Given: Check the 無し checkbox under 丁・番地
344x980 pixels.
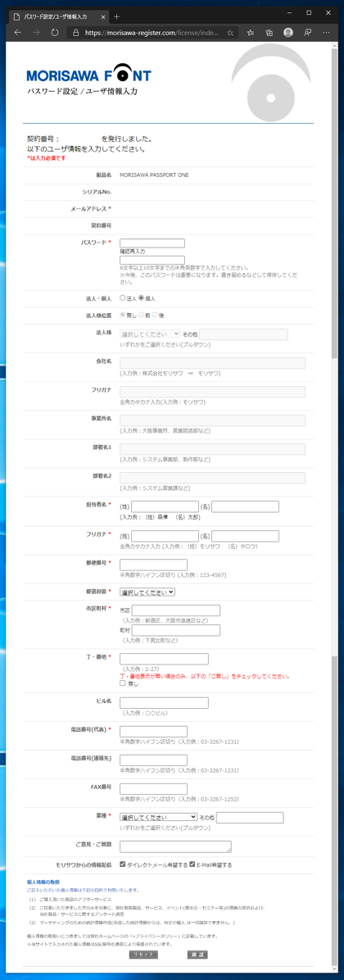Looking at the screenshot, I should [123, 683].
